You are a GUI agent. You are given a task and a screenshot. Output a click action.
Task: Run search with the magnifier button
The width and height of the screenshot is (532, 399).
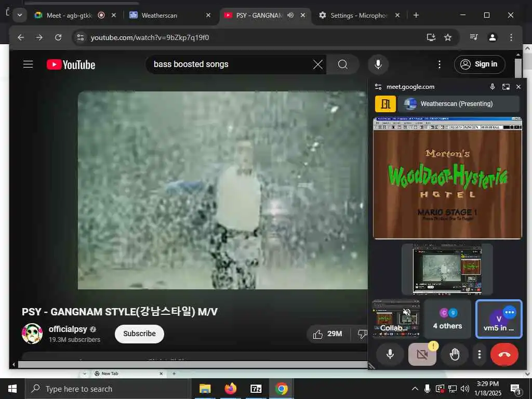point(343,64)
